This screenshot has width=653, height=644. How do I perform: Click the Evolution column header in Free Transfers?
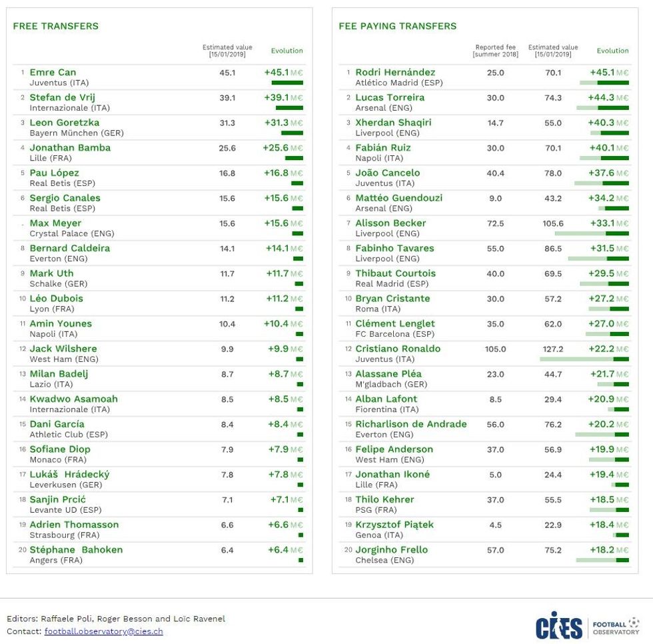pos(287,51)
